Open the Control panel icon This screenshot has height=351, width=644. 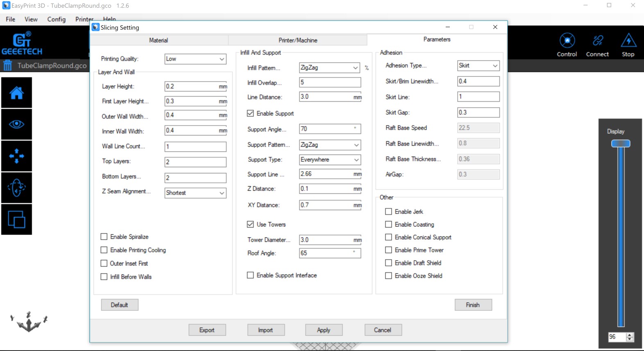[567, 45]
